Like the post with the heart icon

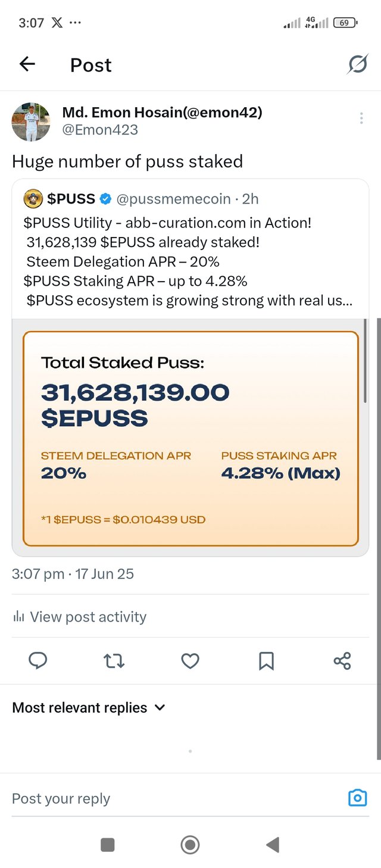click(190, 661)
